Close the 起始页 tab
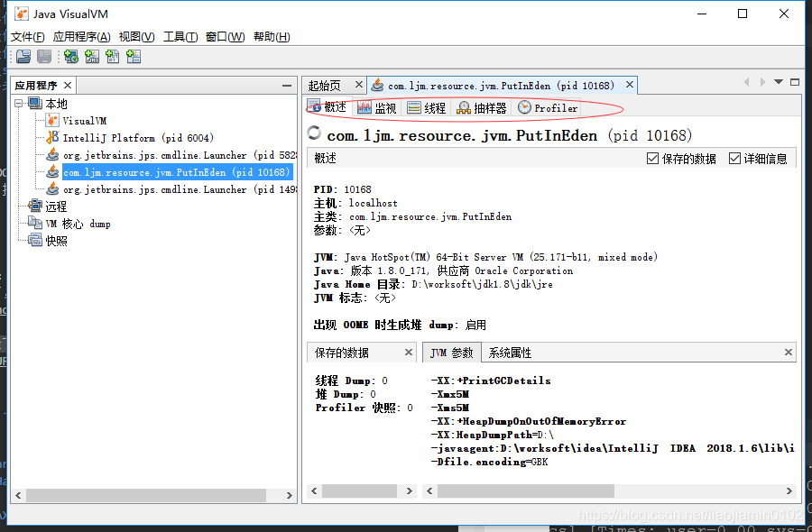812x532 pixels. click(359, 85)
